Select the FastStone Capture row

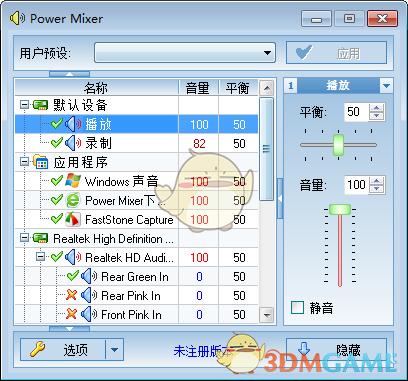point(137,219)
